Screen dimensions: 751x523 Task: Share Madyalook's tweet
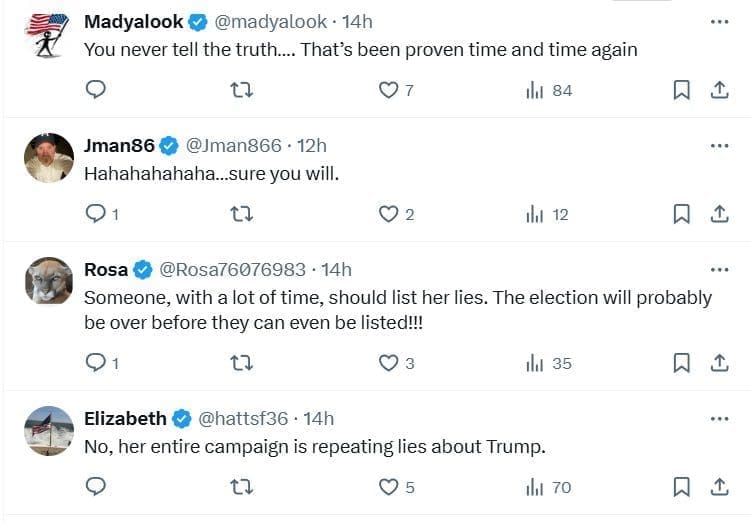(718, 90)
